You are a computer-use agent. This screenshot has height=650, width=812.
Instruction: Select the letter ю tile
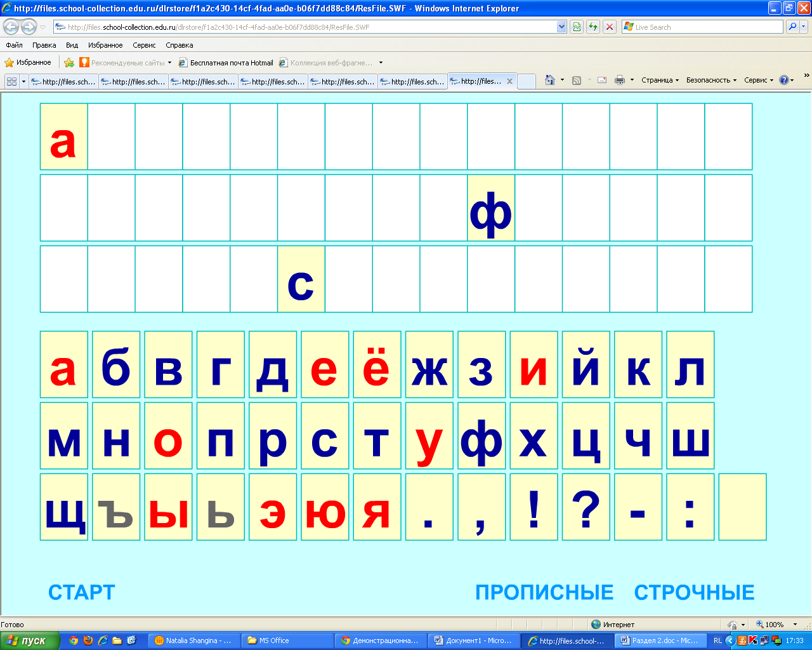tap(325, 507)
